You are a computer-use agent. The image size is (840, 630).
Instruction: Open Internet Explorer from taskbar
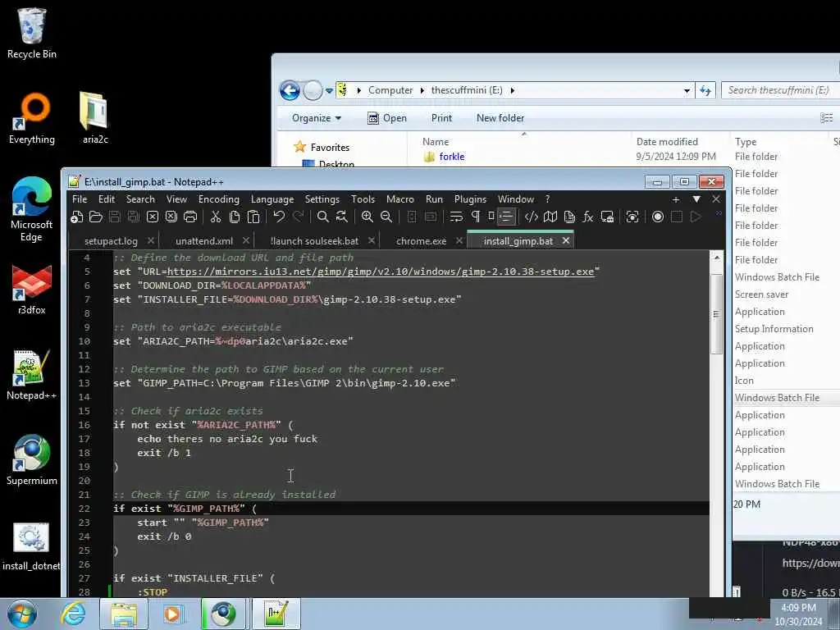tap(73, 614)
